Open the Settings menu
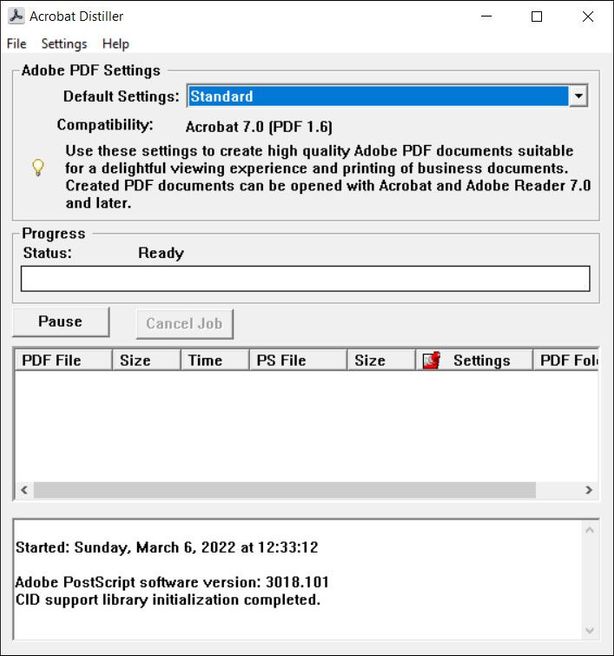 pyautogui.click(x=64, y=44)
